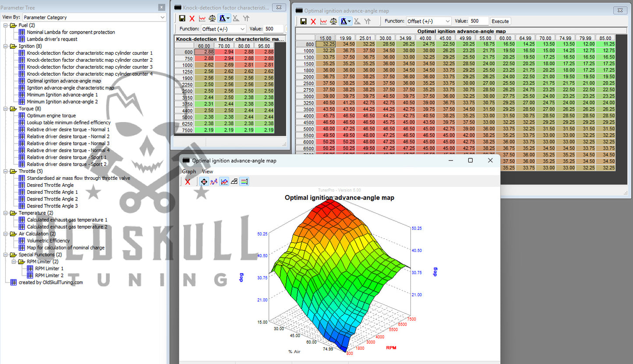
Task: Activate the rotate graph icon in 3D view toolbar
Action: (203, 181)
